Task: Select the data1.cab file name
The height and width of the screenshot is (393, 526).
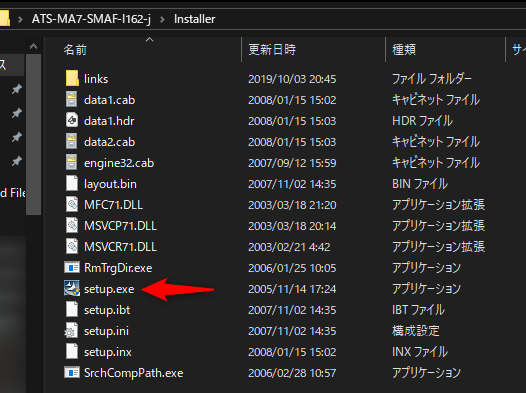Action: [x=109, y=100]
